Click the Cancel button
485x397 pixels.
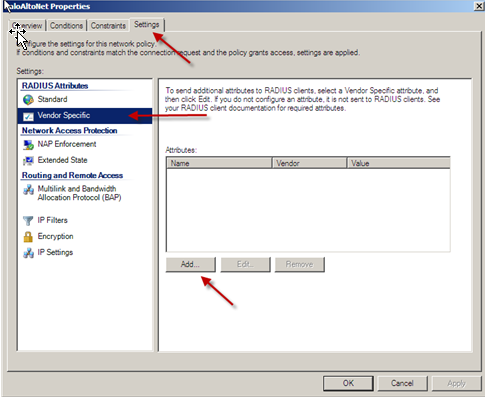coord(402,383)
